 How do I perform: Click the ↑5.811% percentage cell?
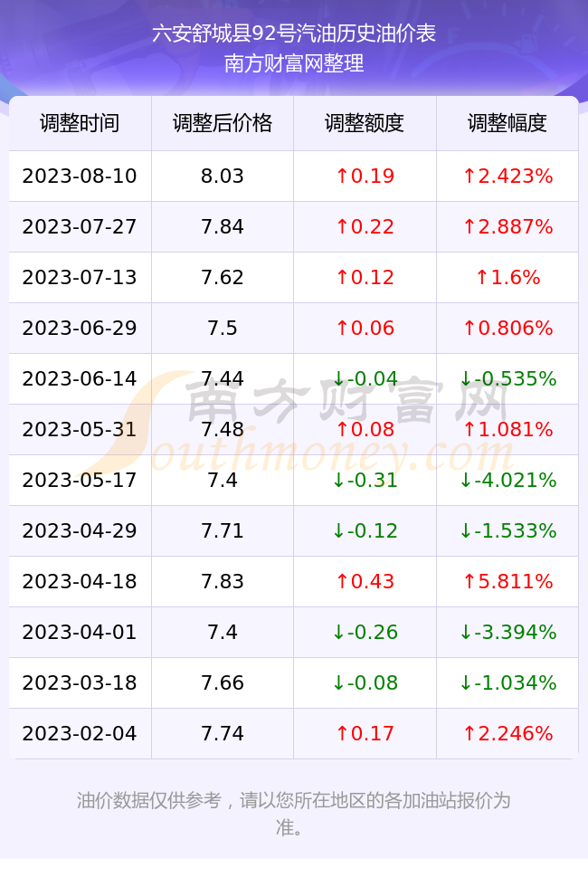[507, 581]
